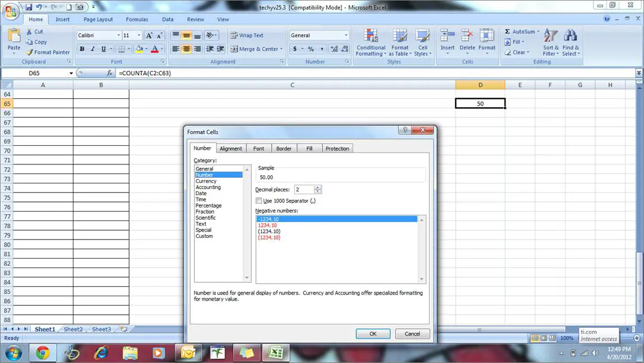Toggle Bold formatting
The height and width of the screenshot is (363, 644).
pyautogui.click(x=82, y=49)
